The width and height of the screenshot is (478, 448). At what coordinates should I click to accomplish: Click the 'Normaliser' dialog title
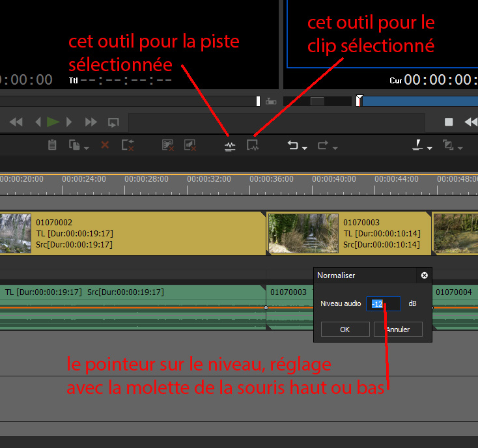pyautogui.click(x=336, y=275)
